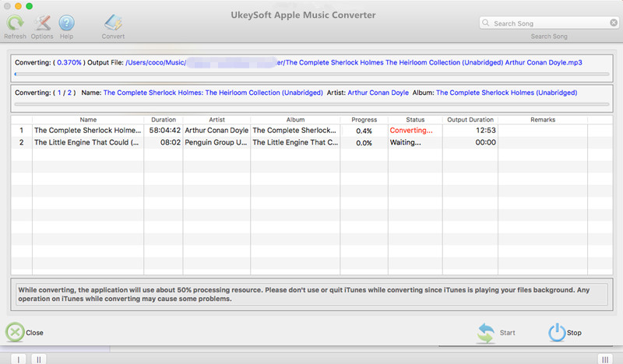Viewport: 623px width, 364px height.
Task: Open the Help question mark icon
Action: coord(66,23)
